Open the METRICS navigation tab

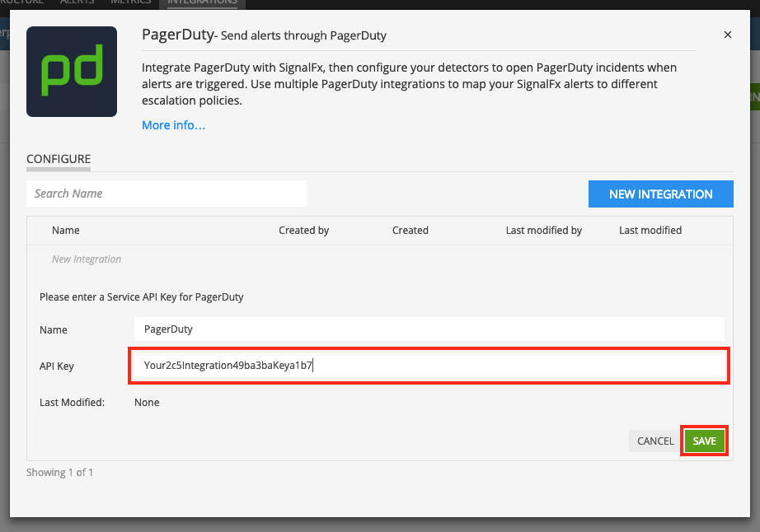[x=132, y=2]
